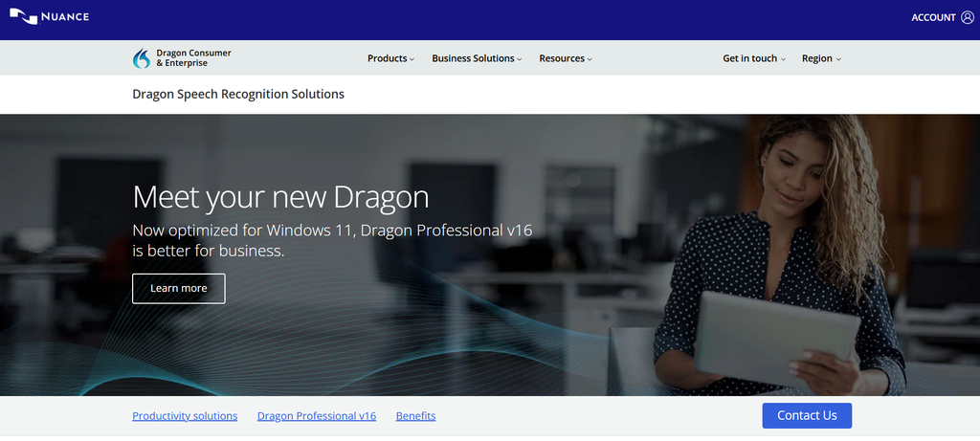Open the Account user icon
Viewport: 980px width, 441px height.
point(968,17)
